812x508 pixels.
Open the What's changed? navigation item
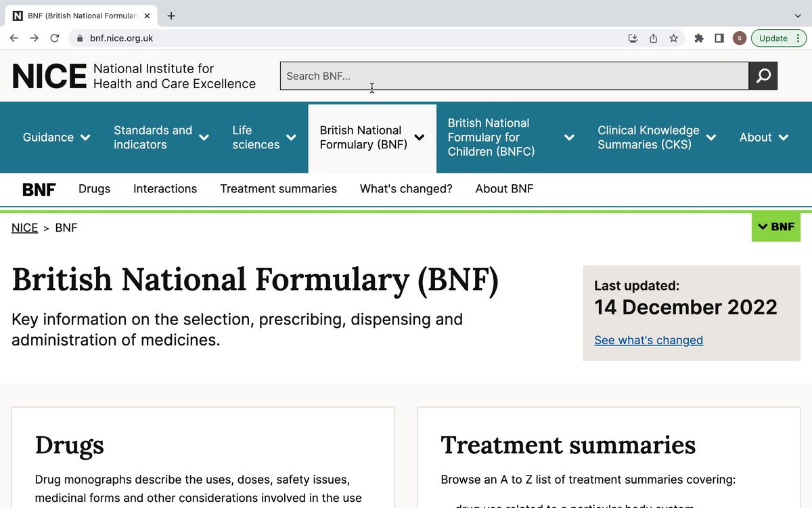[x=406, y=189]
